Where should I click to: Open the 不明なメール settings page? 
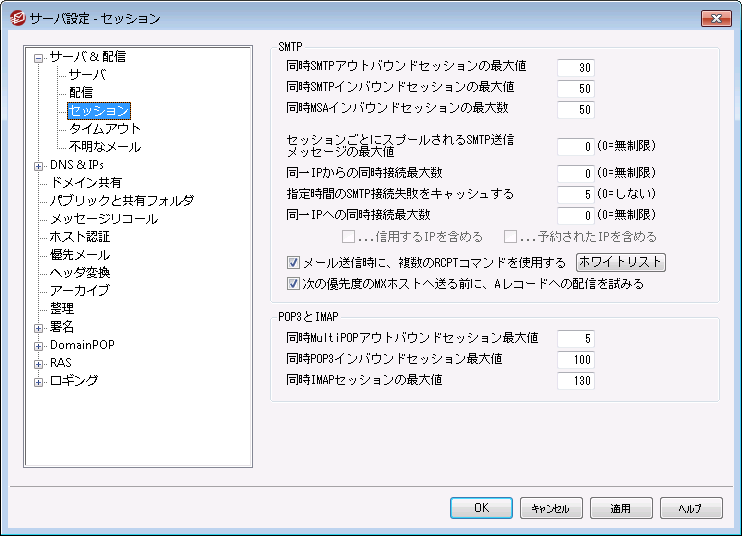pos(104,147)
